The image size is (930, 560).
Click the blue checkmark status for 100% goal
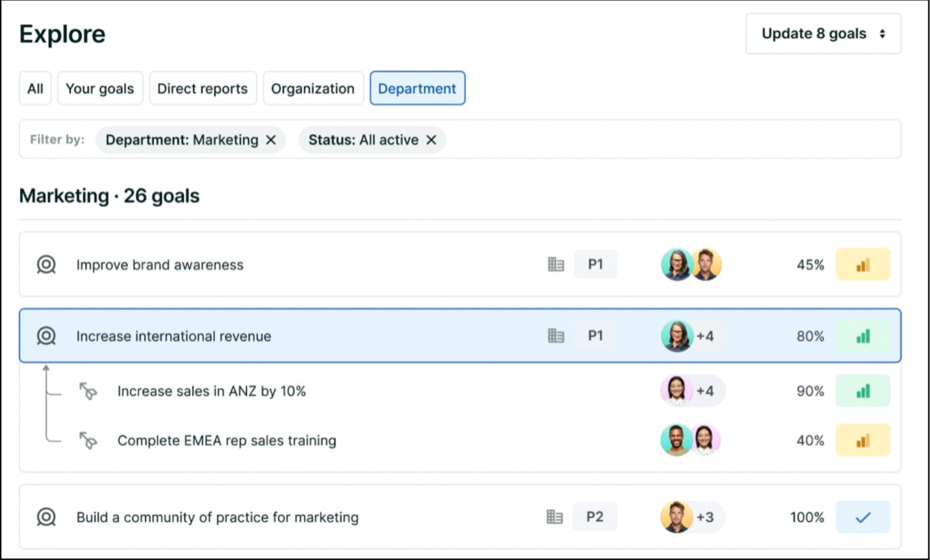(863, 517)
